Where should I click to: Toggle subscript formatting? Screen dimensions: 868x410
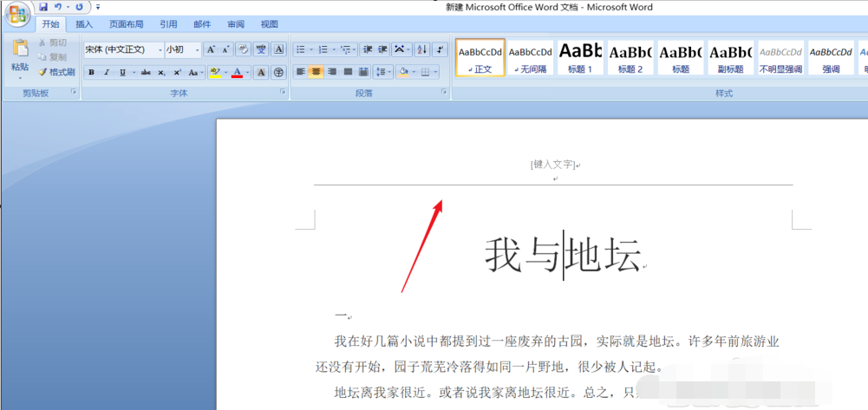[x=161, y=72]
